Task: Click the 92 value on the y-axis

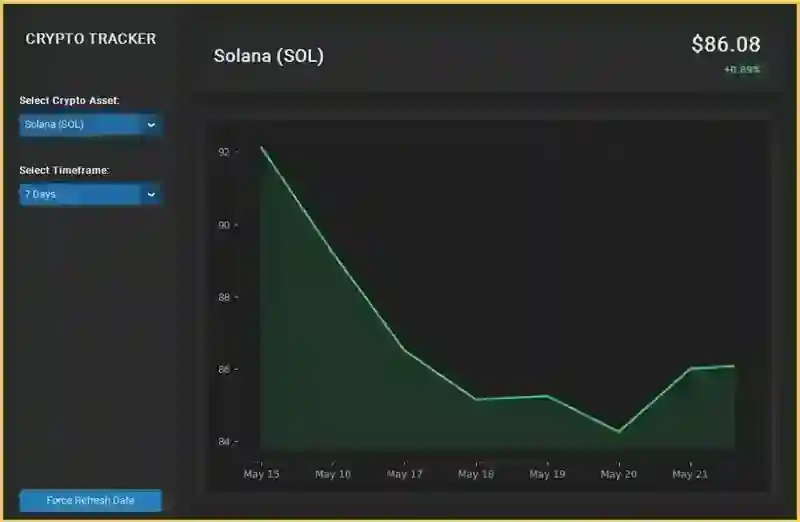Action: 224,152
